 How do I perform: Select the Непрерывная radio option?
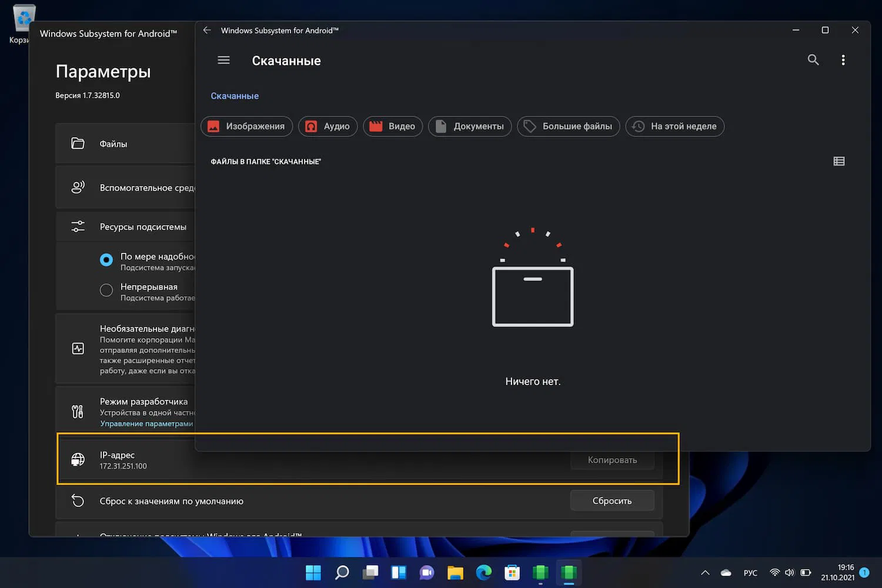click(x=106, y=290)
